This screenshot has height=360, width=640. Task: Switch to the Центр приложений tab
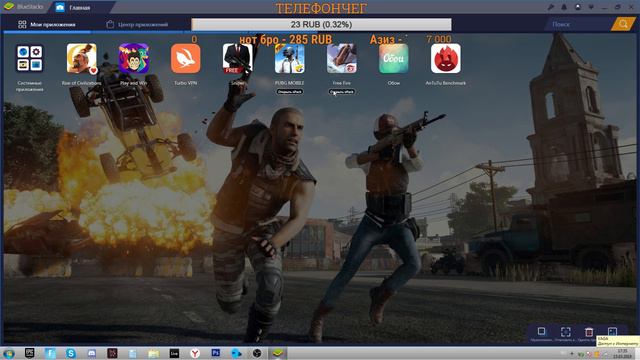137,24
